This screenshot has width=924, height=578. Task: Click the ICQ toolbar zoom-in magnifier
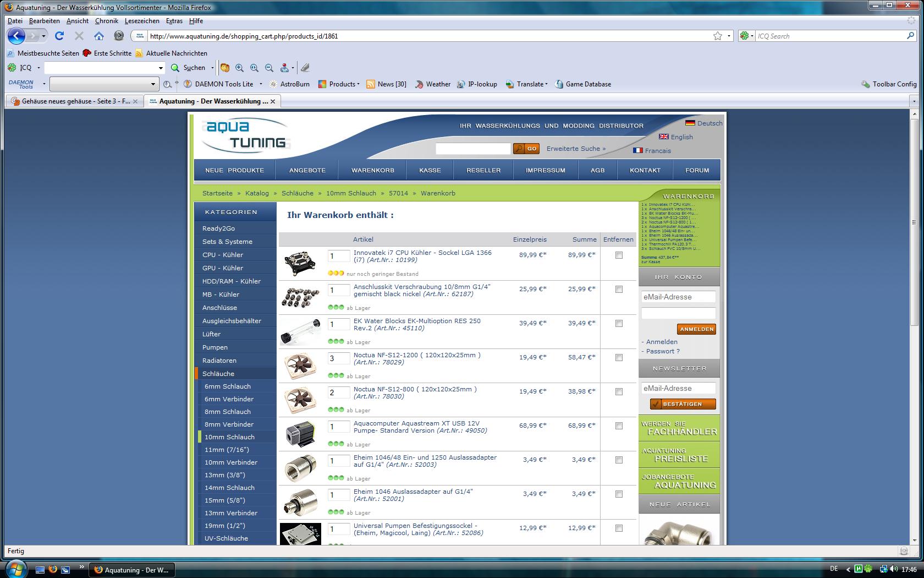tap(239, 68)
